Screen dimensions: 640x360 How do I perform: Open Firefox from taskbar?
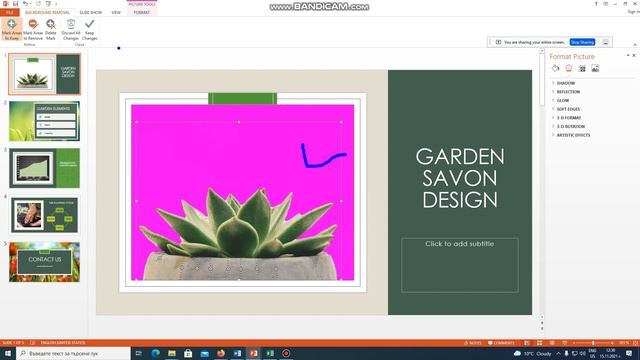[x=221, y=353]
